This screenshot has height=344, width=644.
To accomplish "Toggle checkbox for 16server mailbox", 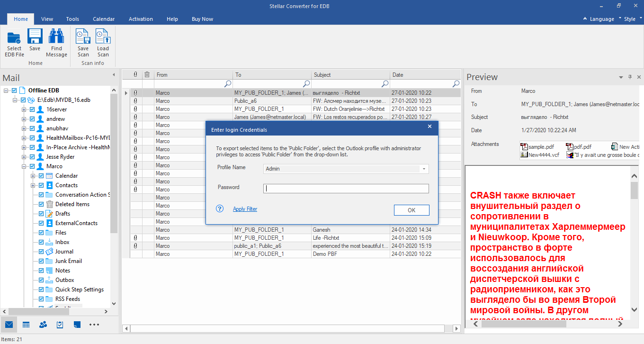I will [x=32, y=109].
